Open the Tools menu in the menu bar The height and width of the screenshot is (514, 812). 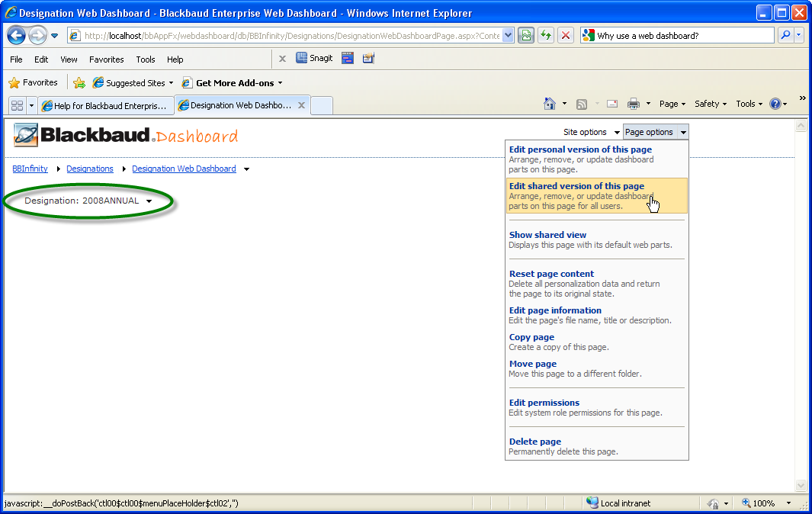[x=146, y=59]
